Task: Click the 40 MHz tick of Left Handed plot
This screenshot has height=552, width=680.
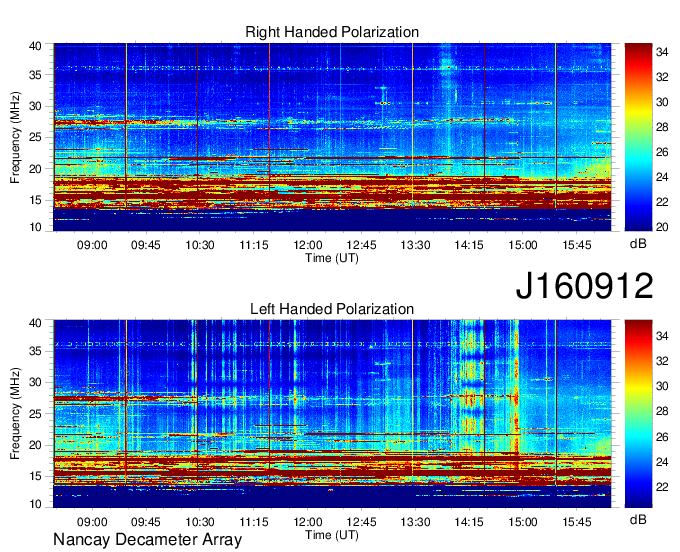Action: pyautogui.click(x=35, y=323)
